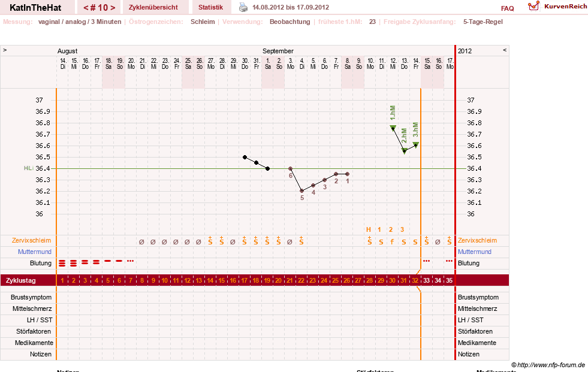Click the 'Schleim' Östrogenzeichen value
Image resolution: width=588 pixels, height=372 pixels.
point(203,22)
